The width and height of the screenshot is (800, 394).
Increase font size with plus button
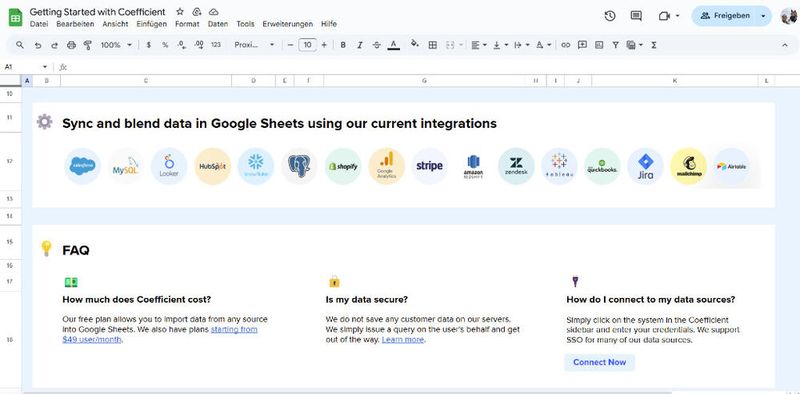click(x=324, y=45)
